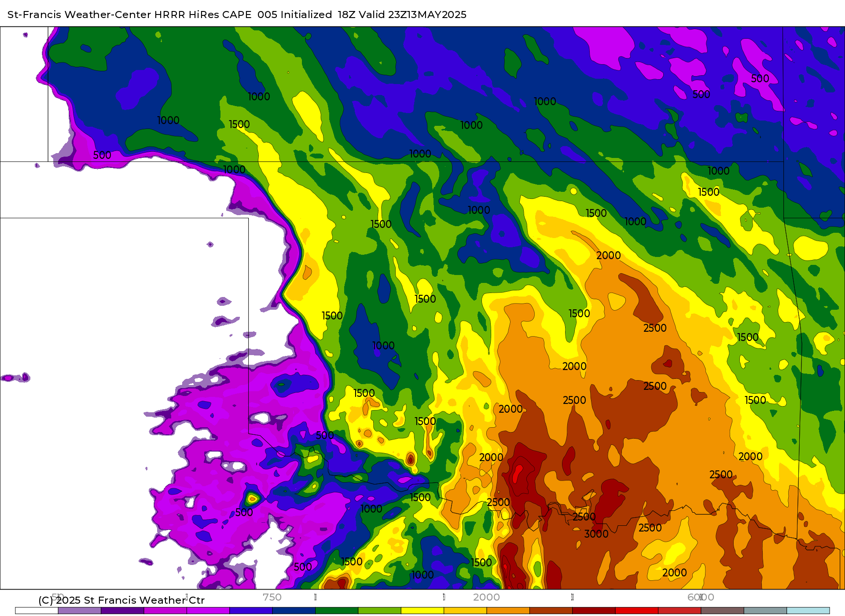Select the bright violet-pink swatch left of blue-violet
This screenshot has height=616, width=845.
click(x=208, y=611)
